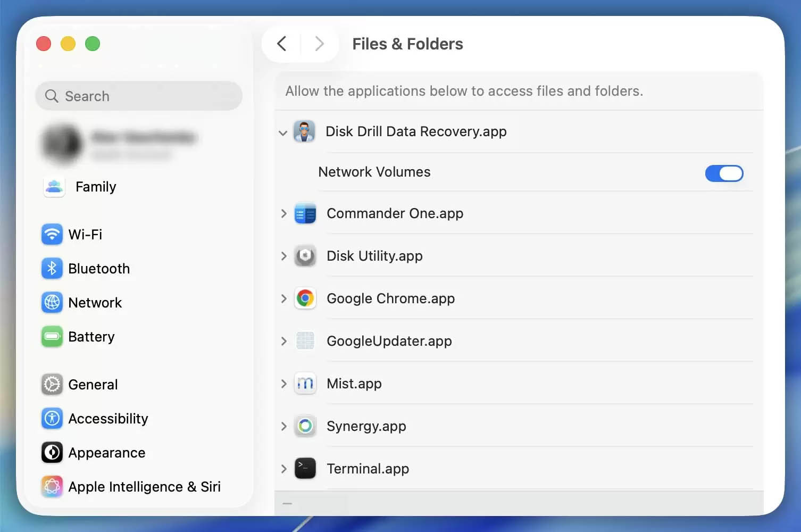Click the Mist.app name
The height and width of the screenshot is (532, 801).
pos(354,384)
